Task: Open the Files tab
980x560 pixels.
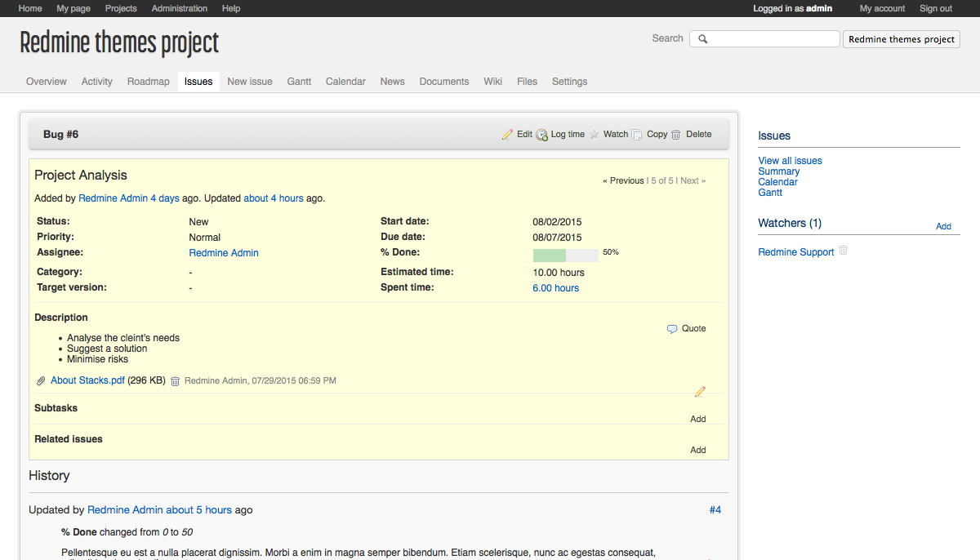Action: click(x=528, y=82)
